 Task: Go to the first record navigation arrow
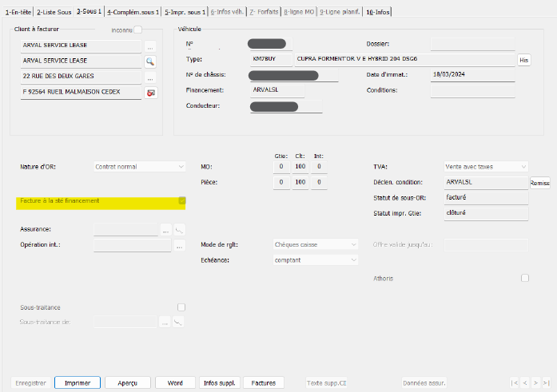click(x=515, y=383)
